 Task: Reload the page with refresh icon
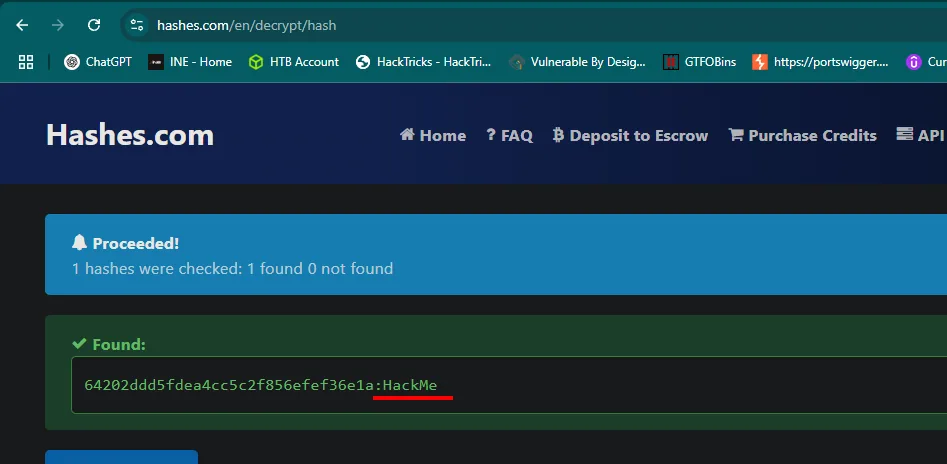coord(94,25)
